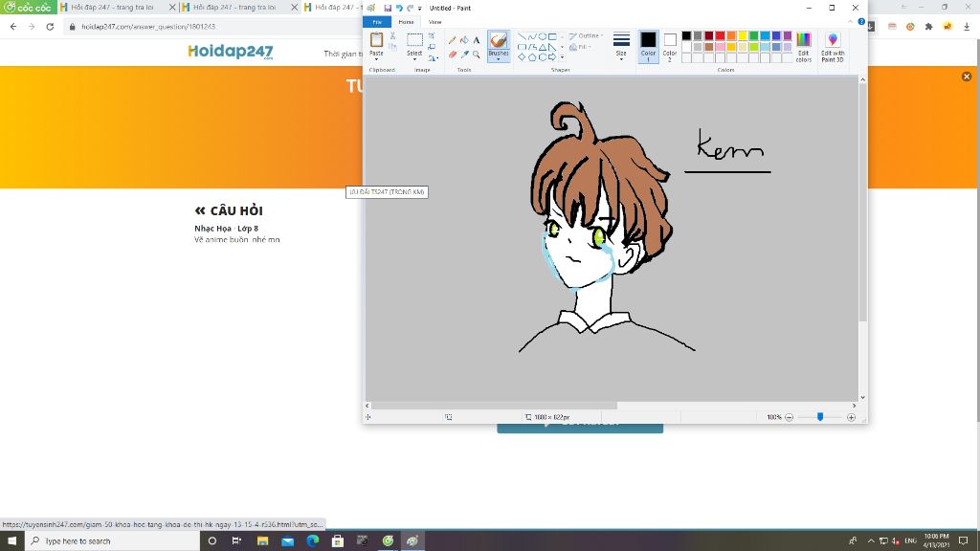Open Paint Help question mark icon
The width and height of the screenshot is (980, 551).
pos(861,22)
